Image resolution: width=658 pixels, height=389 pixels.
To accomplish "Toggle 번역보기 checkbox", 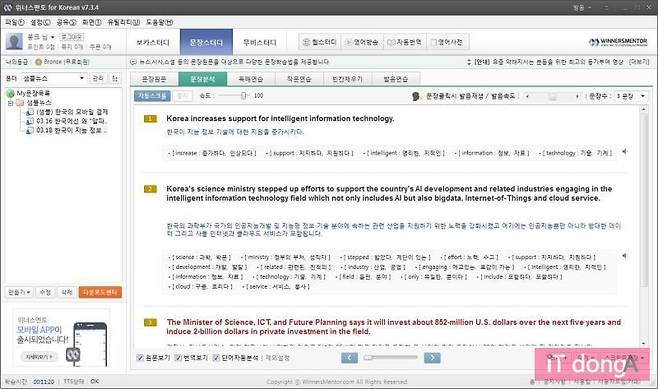I will point(178,358).
